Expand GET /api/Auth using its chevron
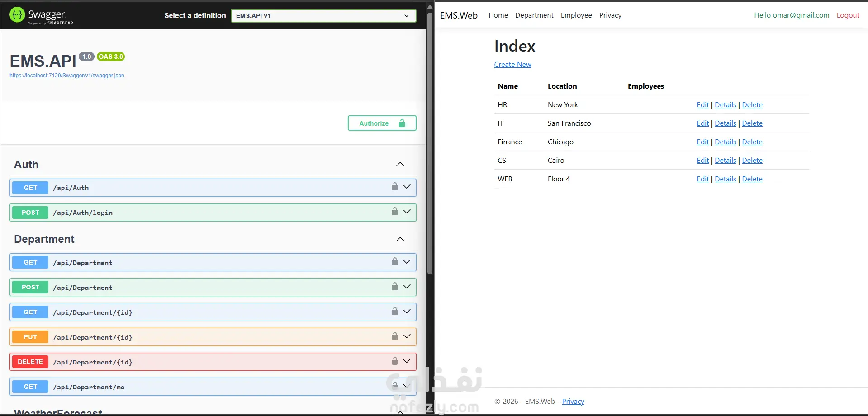The image size is (868, 416). (x=407, y=187)
